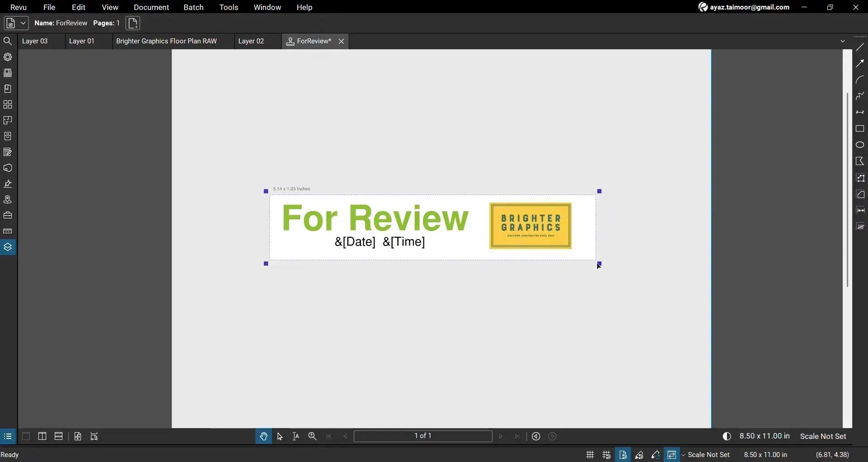Open the Edit menu
Image resolution: width=868 pixels, height=462 pixels.
coord(79,7)
